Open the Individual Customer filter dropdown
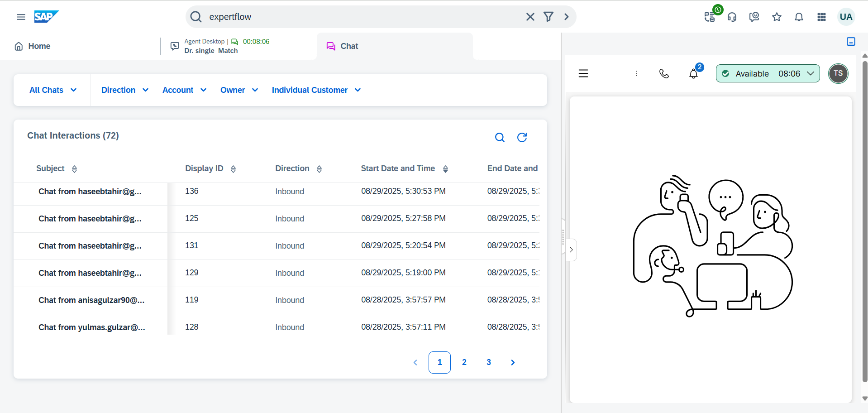The width and height of the screenshot is (868, 413). click(x=316, y=90)
